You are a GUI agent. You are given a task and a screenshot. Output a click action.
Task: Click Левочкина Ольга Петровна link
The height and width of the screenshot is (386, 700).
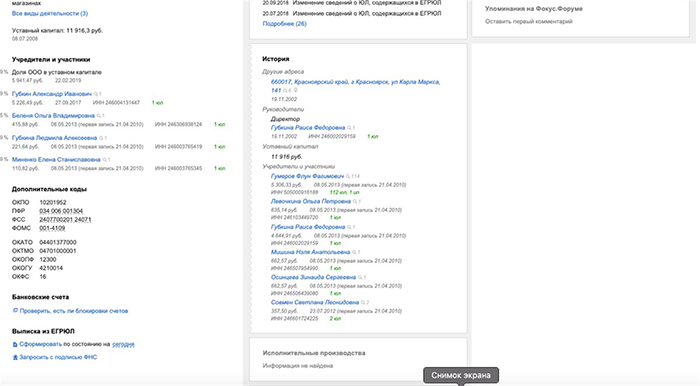[x=311, y=202]
